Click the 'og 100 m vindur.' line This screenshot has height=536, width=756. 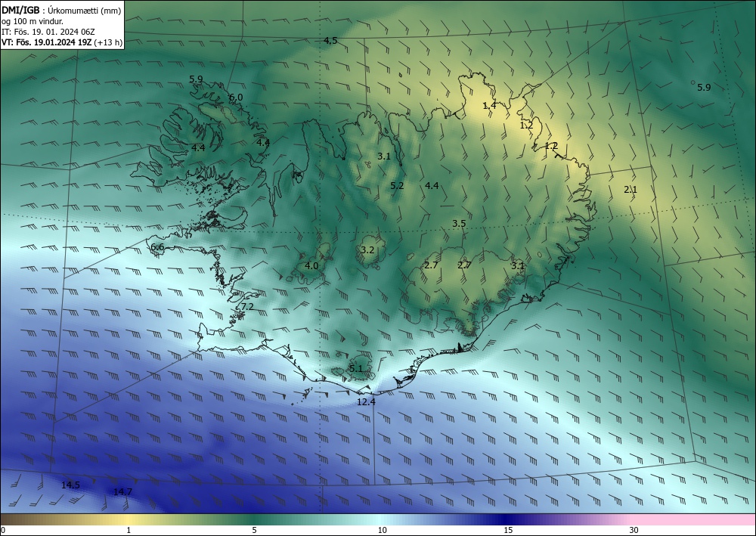tap(33, 21)
